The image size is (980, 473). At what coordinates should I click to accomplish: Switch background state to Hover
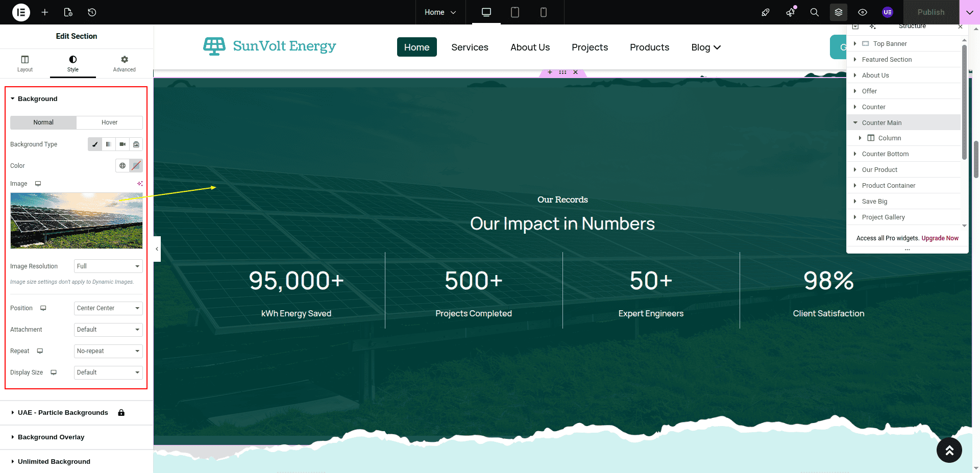tap(109, 122)
